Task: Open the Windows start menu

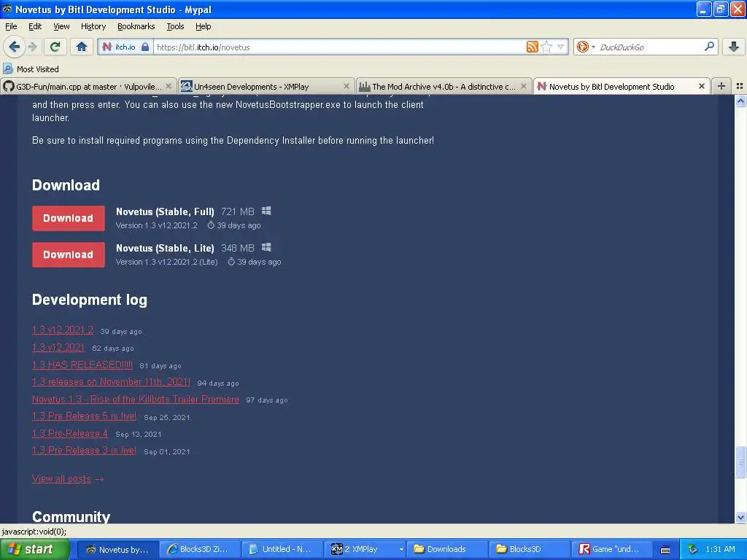Action: (x=34, y=549)
